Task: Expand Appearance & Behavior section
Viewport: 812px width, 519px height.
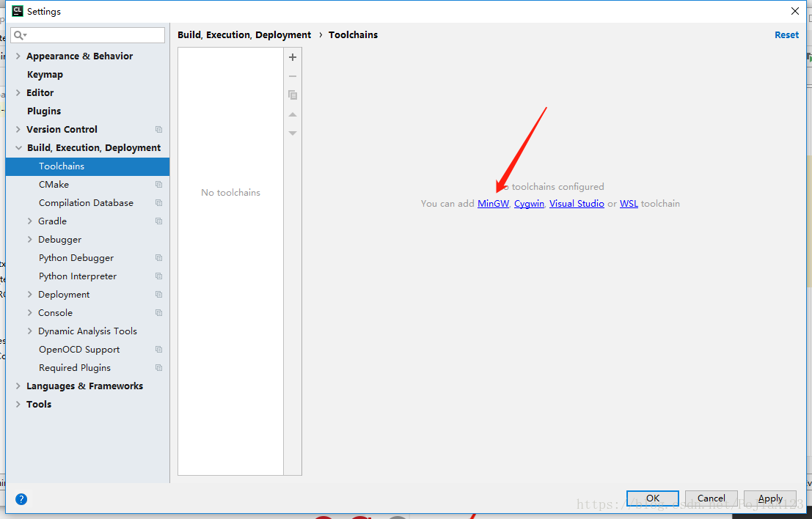Action: pos(18,56)
